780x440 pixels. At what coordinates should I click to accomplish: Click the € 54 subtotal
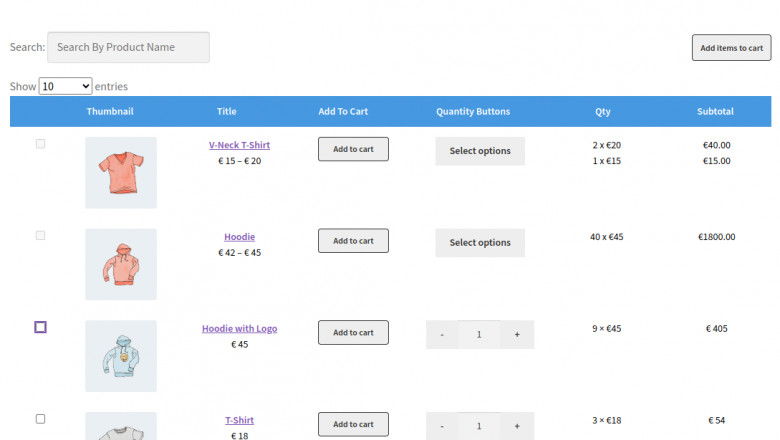(x=716, y=420)
